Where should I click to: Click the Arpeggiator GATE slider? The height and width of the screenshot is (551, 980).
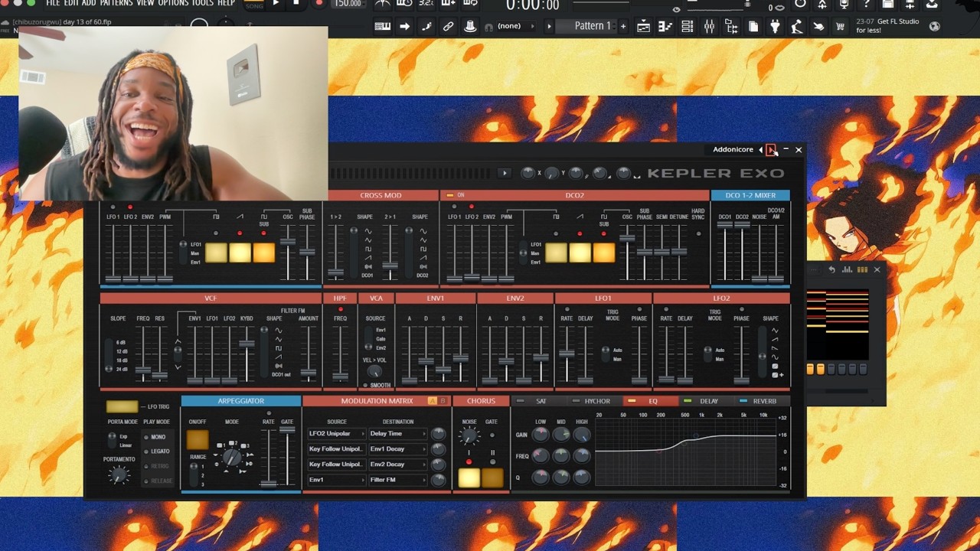pyautogui.click(x=287, y=457)
